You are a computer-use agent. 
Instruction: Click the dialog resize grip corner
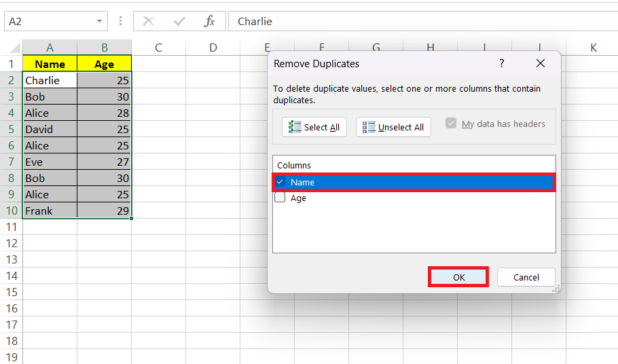(556, 289)
